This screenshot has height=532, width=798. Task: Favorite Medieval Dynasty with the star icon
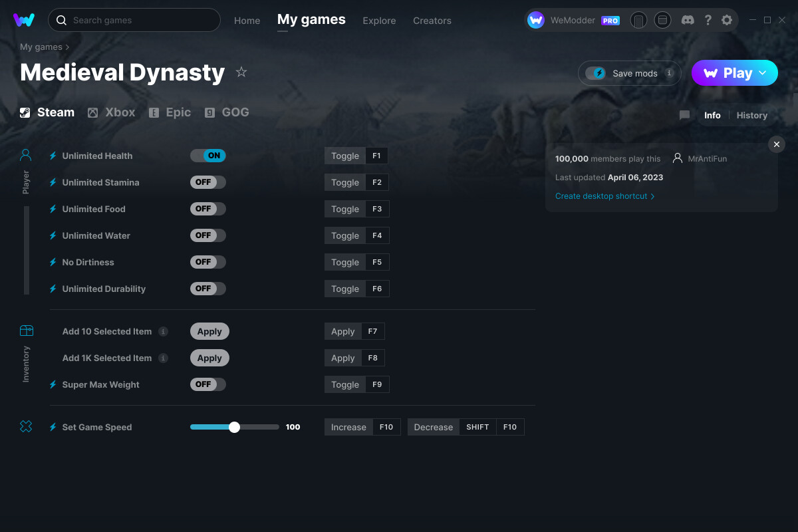click(x=241, y=72)
